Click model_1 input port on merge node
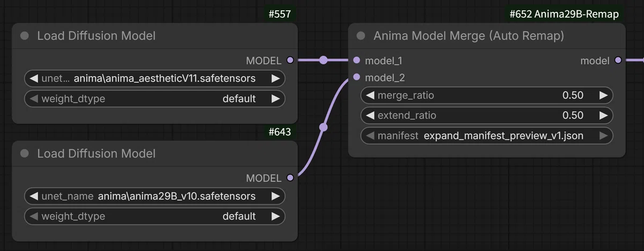The image size is (644, 251). tap(357, 60)
